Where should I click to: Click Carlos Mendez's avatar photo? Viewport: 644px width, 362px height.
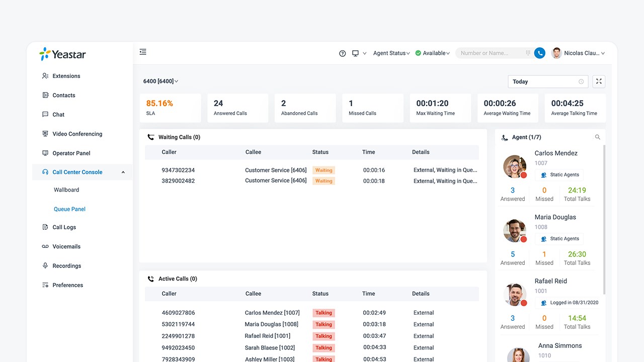coord(515,166)
